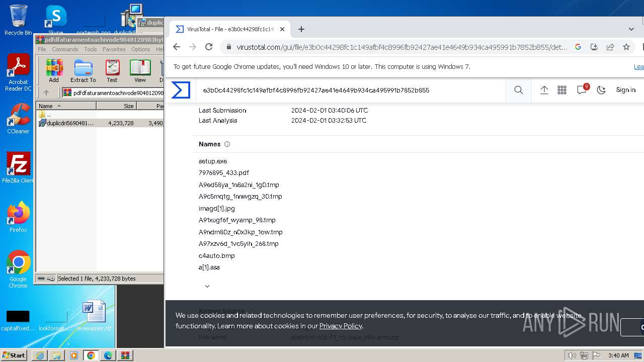Click Chrome forward arrow

[x=193, y=47]
